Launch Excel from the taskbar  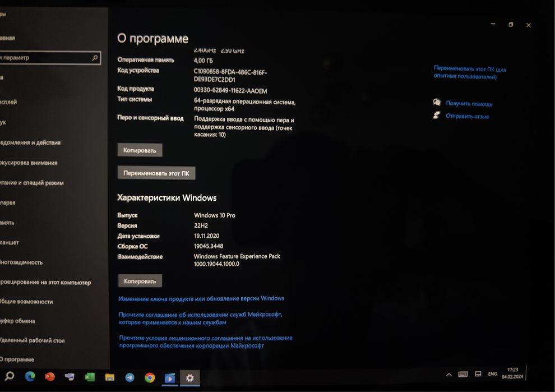90,377
